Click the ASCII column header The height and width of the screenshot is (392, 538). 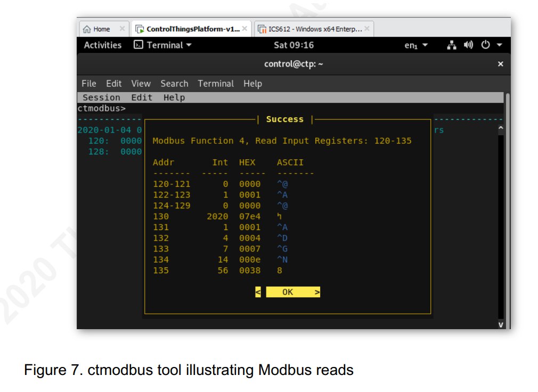(290, 162)
